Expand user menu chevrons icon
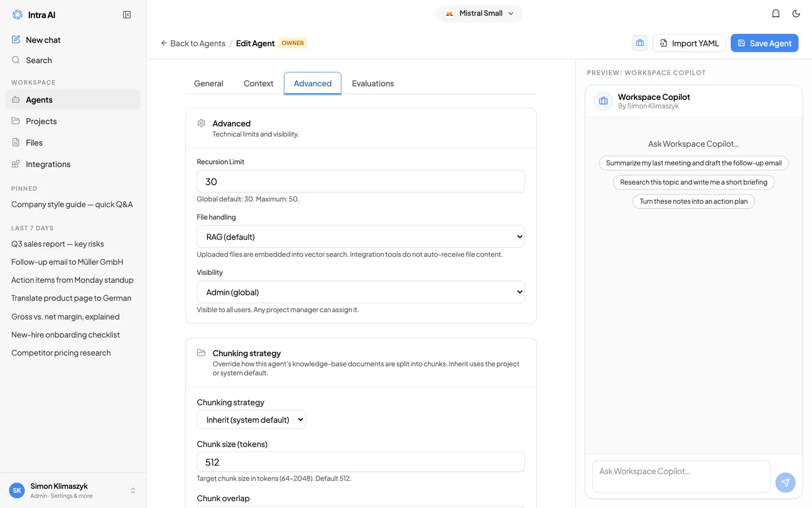This screenshot has height=508, width=812. point(133,491)
